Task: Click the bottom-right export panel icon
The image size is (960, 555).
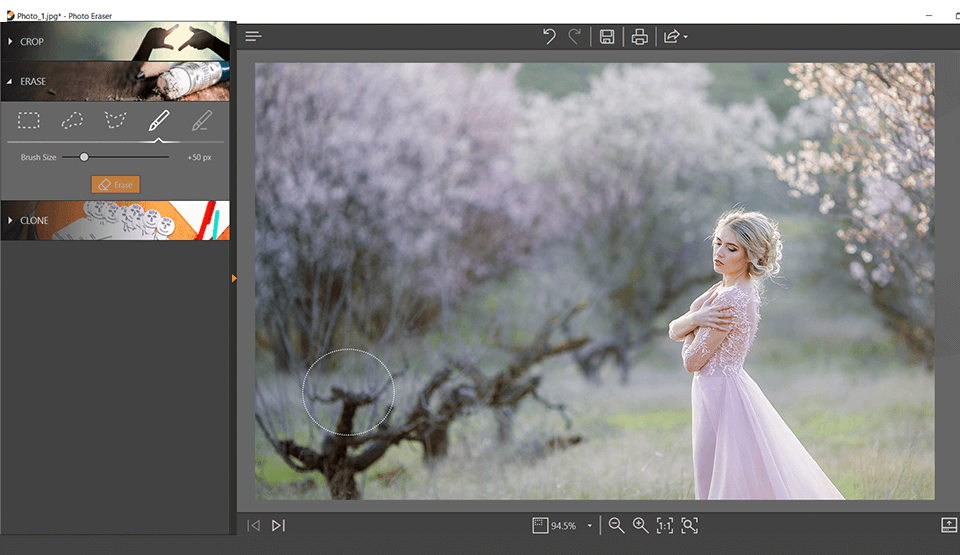Action: [x=948, y=525]
